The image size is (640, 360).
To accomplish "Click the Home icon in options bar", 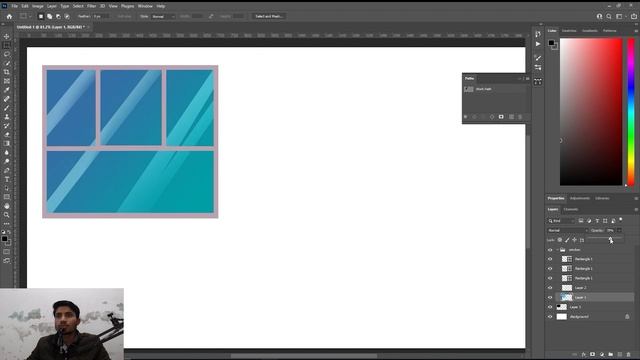I will pyautogui.click(x=9, y=16).
